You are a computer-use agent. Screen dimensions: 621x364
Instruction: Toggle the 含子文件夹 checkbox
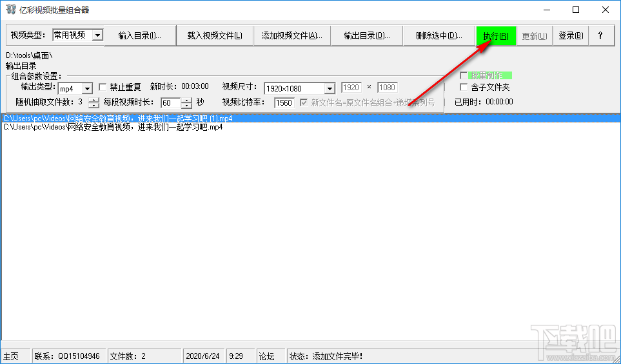coord(464,87)
